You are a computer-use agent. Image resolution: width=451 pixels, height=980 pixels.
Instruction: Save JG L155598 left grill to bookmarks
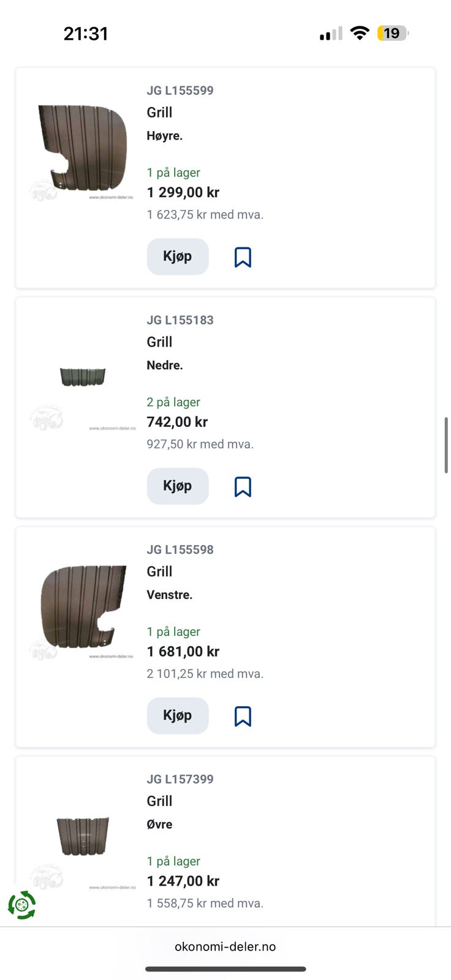(243, 716)
